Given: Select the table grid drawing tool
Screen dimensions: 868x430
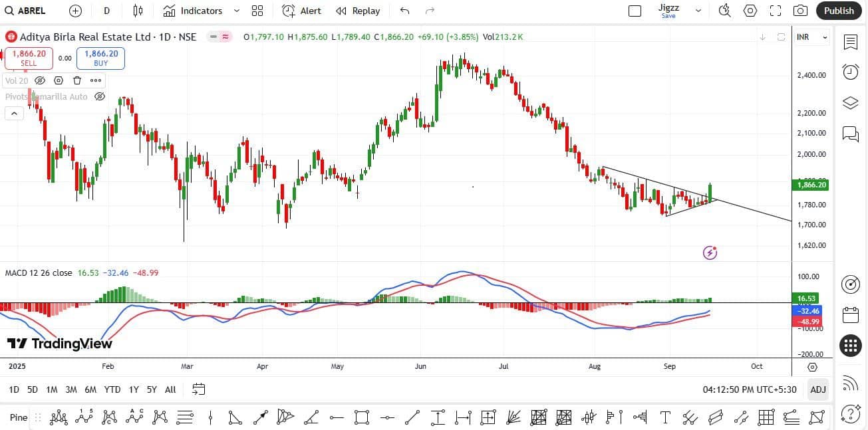Looking at the screenshot, I should (766, 417).
